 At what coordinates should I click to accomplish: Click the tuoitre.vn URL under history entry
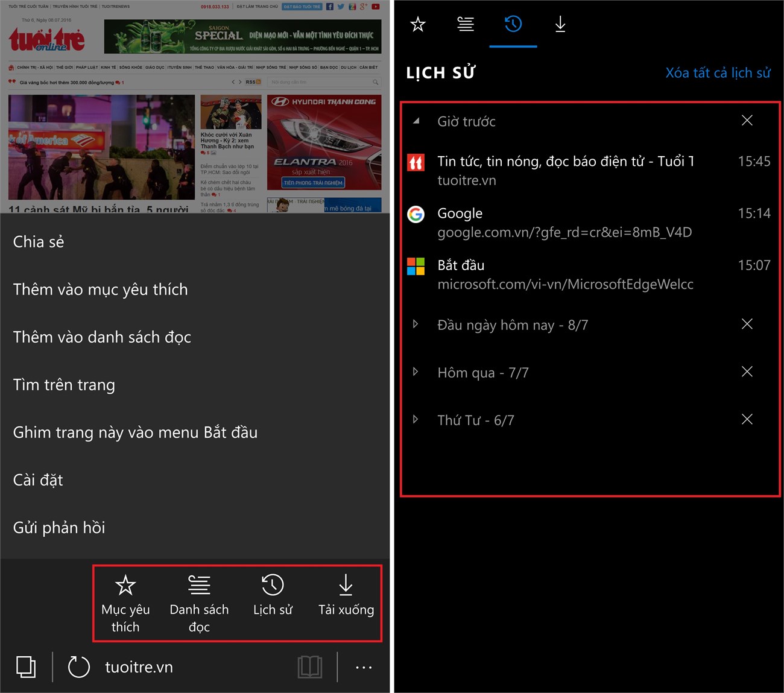467,180
